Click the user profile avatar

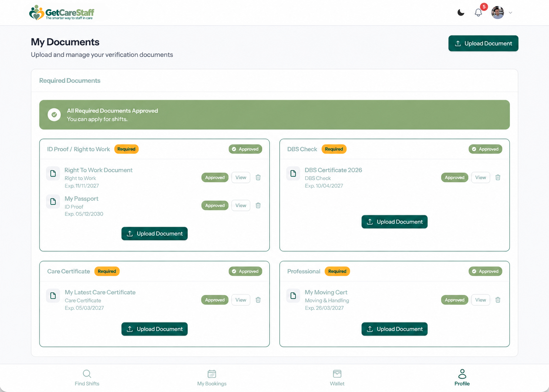pos(498,13)
